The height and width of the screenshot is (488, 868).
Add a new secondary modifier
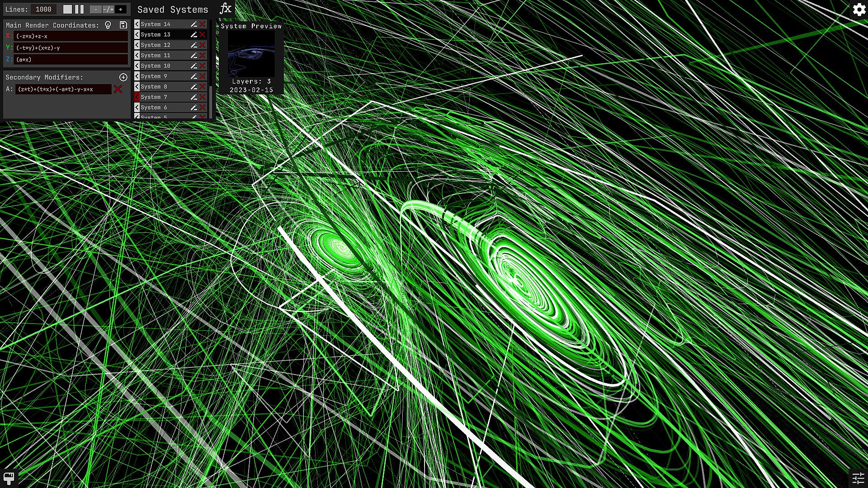click(x=123, y=77)
